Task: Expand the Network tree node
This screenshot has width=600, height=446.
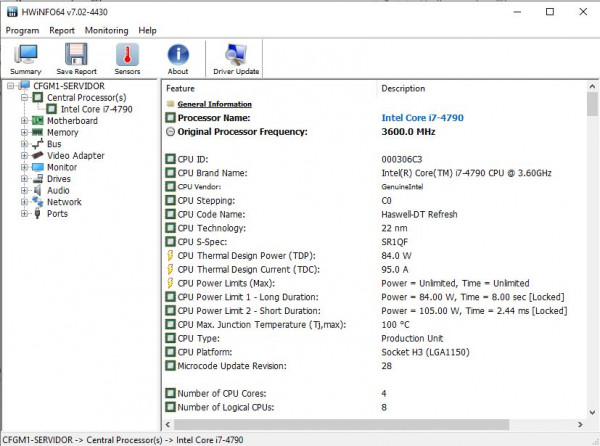Action: pyautogui.click(x=24, y=202)
